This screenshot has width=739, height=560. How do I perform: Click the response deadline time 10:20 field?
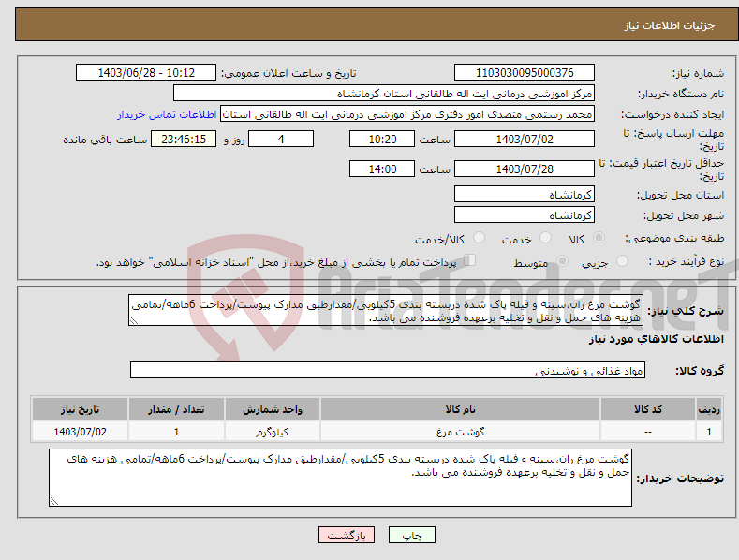382,139
